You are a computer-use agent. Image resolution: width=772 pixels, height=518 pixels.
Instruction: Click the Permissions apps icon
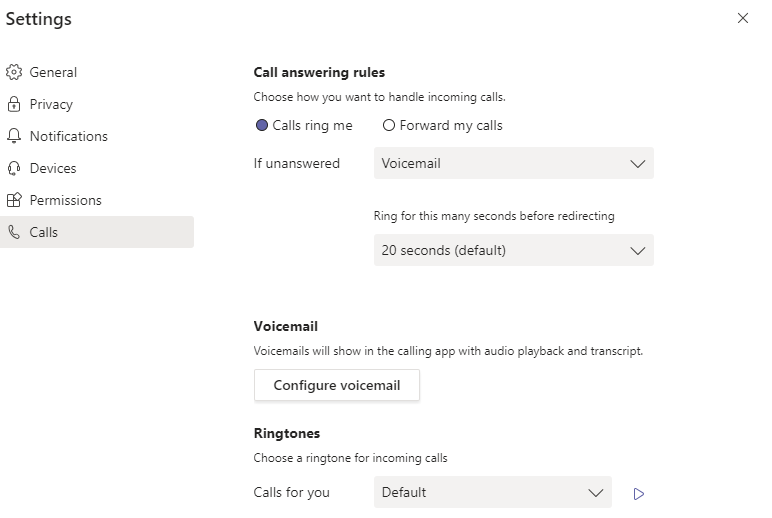point(14,200)
